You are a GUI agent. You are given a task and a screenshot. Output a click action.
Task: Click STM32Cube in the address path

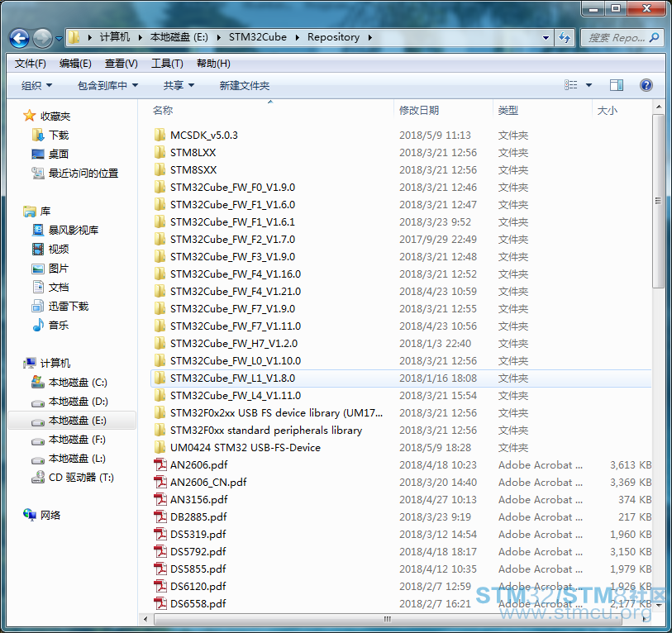(258, 37)
